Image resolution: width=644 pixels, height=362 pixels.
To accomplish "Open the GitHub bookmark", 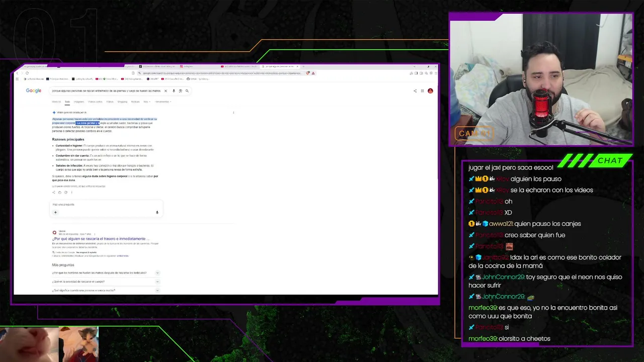I will tap(198, 79).
